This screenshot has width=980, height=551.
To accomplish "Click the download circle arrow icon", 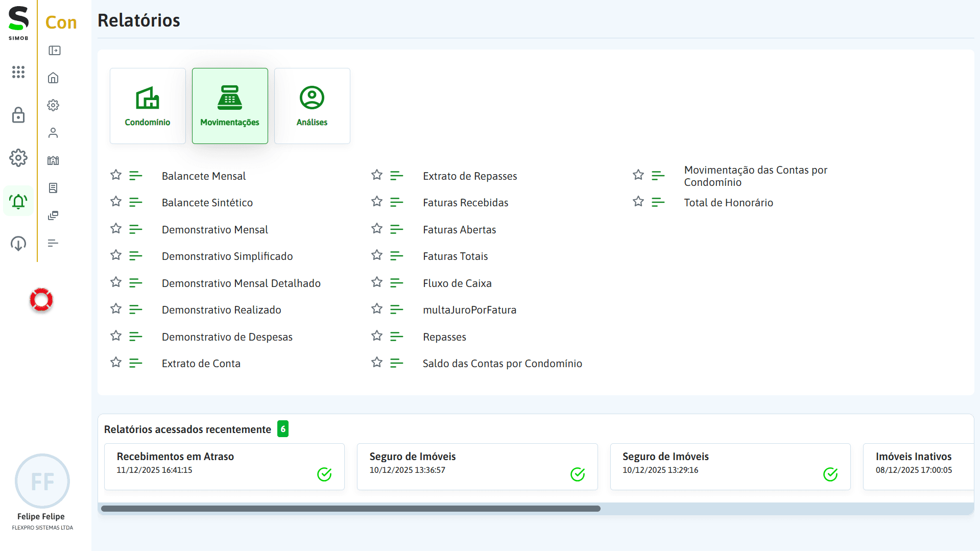I will tap(18, 244).
